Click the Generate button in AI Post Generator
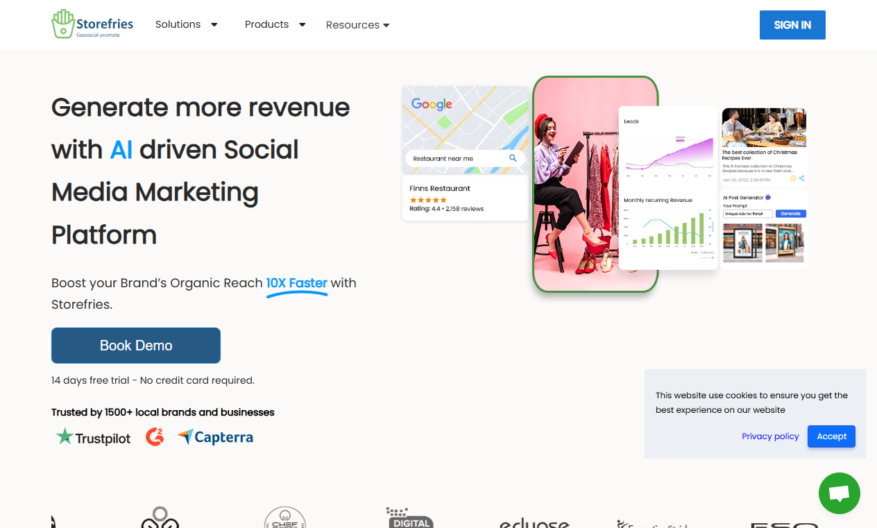Viewport: 877px width, 528px height. pyautogui.click(x=790, y=214)
